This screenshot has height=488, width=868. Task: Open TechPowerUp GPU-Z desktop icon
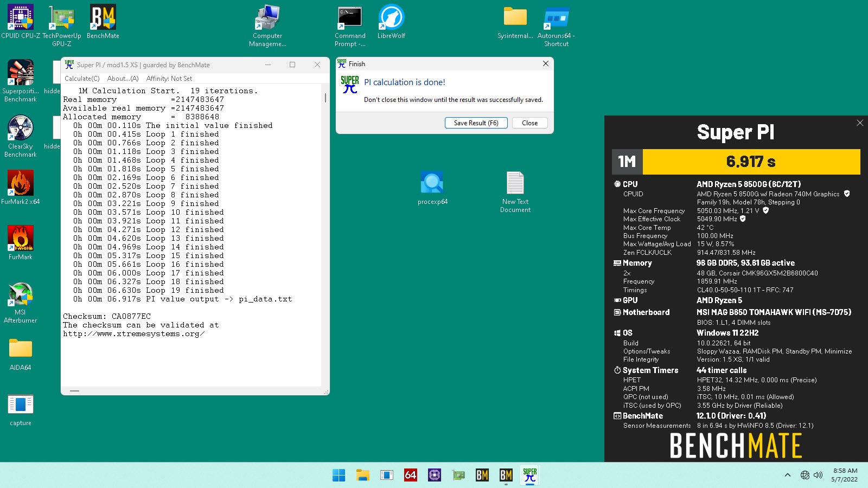pos(61,25)
